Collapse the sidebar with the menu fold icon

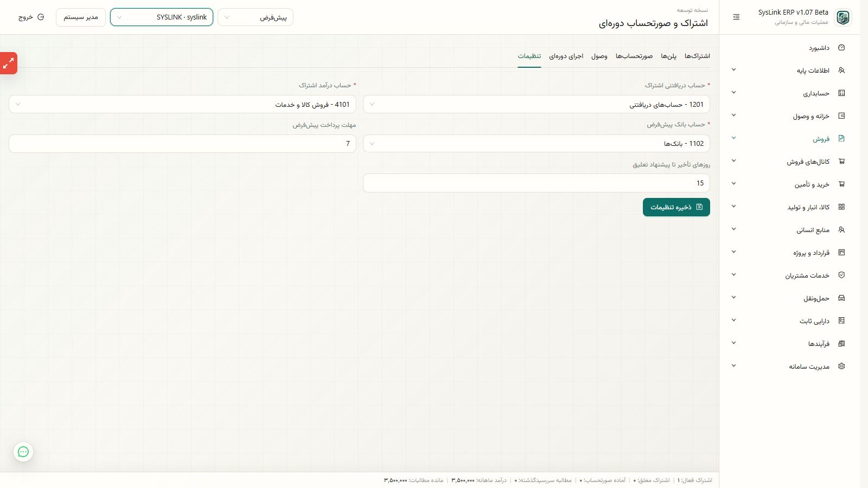(x=736, y=17)
